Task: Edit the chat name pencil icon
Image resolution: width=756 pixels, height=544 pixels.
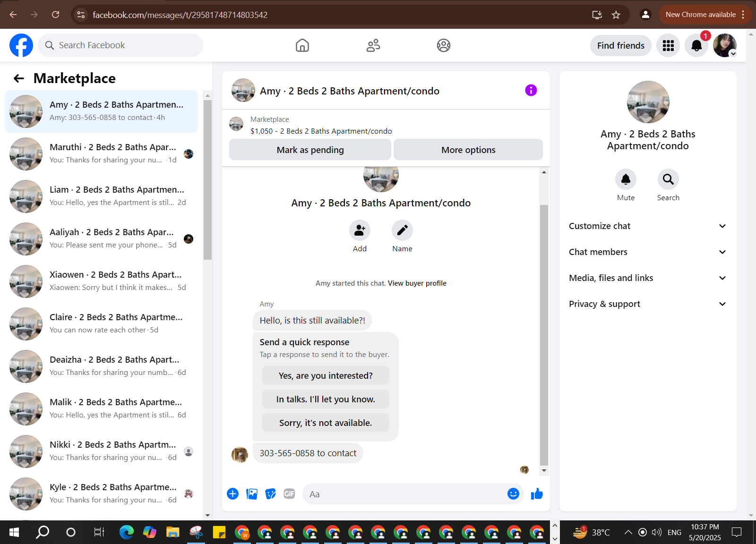Action: coord(402,230)
